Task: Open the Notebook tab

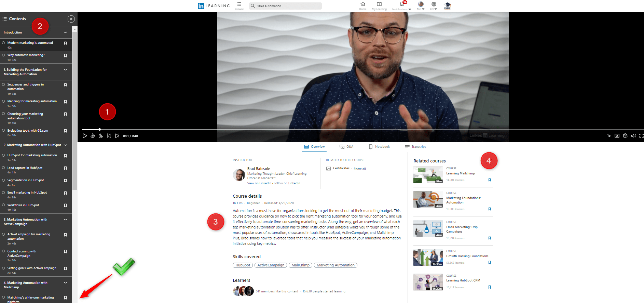Action: pyautogui.click(x=379, y=147)
